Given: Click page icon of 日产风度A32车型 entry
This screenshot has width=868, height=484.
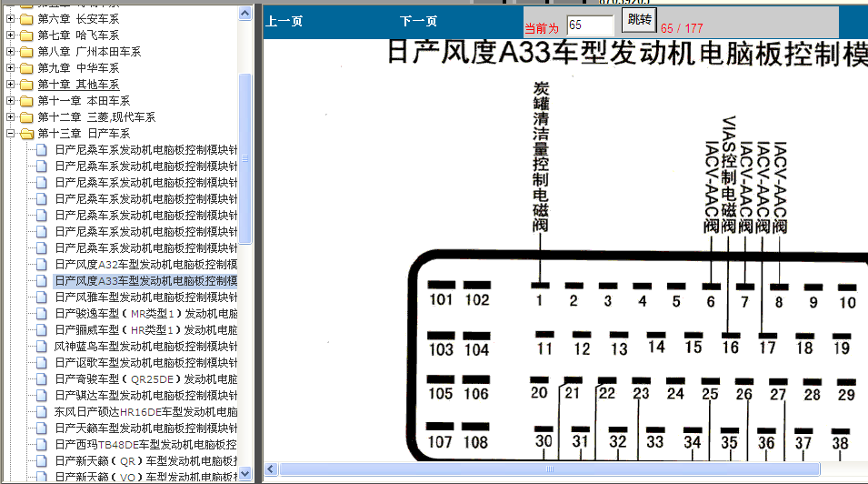Looking at the screenshot, I should click(42, 265).
